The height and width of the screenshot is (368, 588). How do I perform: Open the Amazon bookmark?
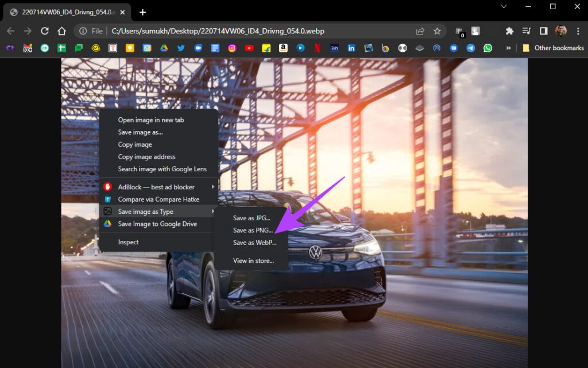pyautogui.click(x=283, y=48)
